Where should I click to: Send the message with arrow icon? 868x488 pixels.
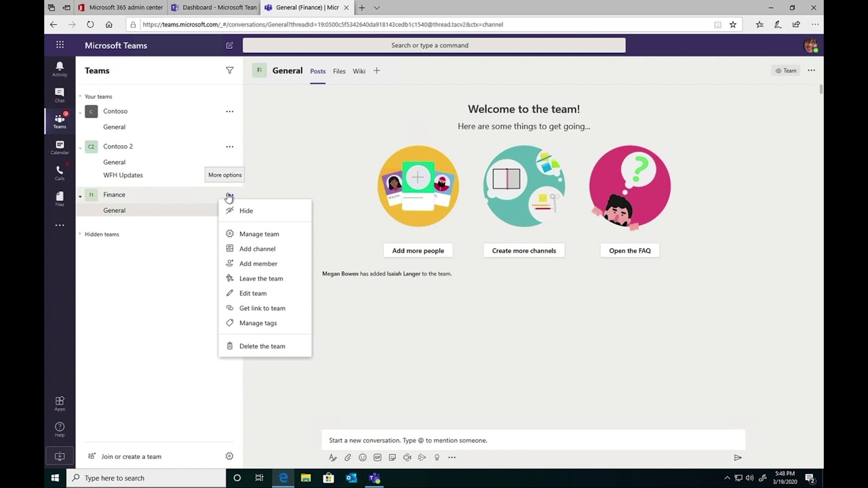[738, 457]
